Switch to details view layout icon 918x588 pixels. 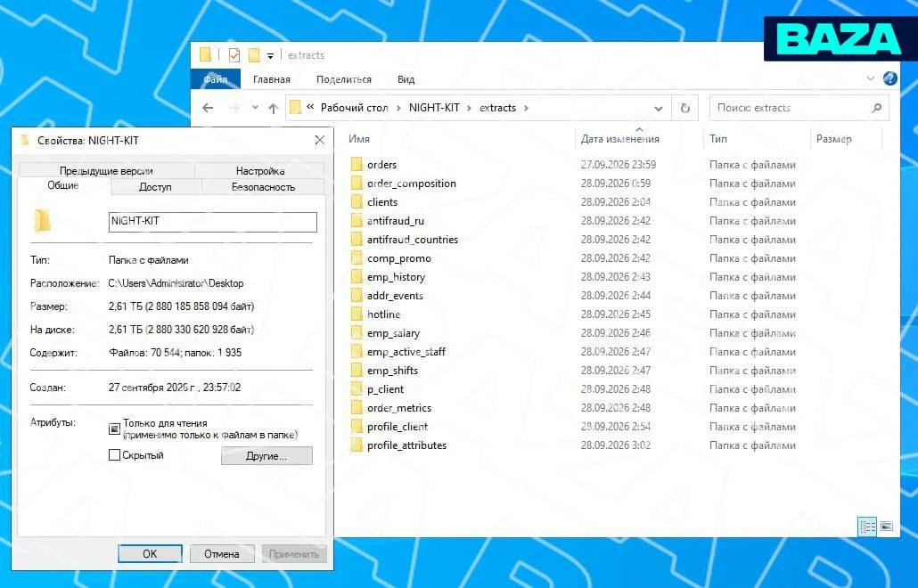pos(867,527)
